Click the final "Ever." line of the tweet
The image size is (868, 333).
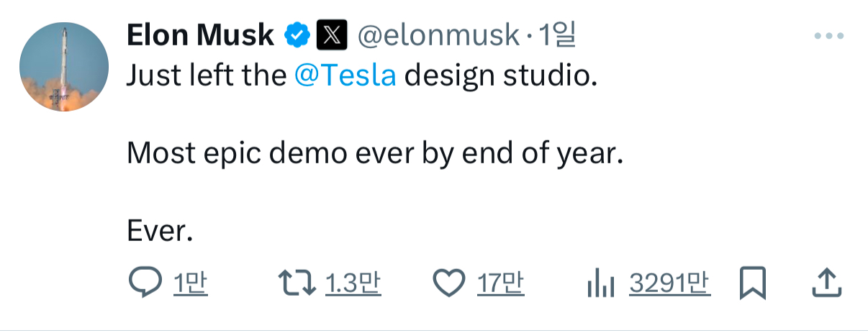(x=160, y=230)
